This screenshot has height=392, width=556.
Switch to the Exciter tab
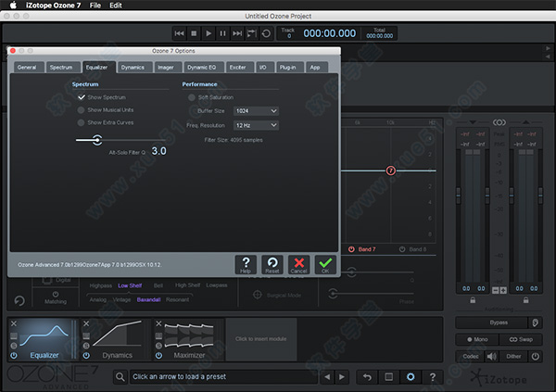tap(240, 67)
